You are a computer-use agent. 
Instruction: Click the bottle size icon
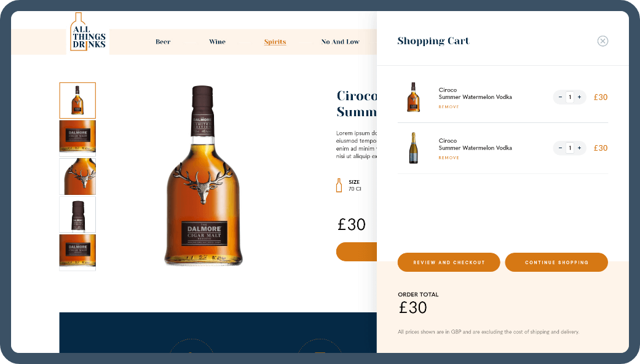pos(339,185)
